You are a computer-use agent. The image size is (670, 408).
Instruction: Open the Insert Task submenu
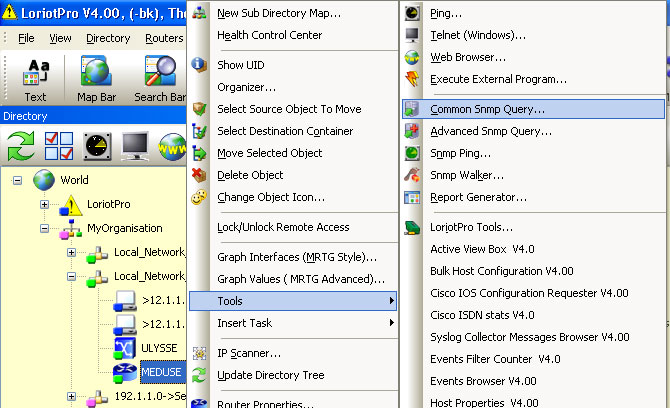coord(293,323)
